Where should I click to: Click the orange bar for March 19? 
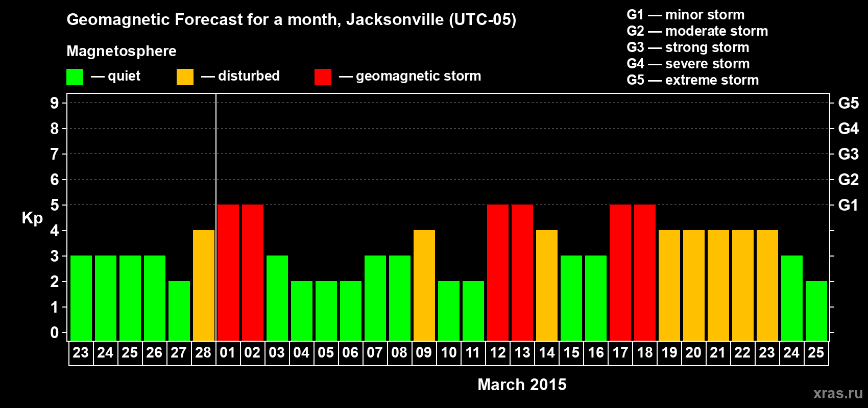669,285
